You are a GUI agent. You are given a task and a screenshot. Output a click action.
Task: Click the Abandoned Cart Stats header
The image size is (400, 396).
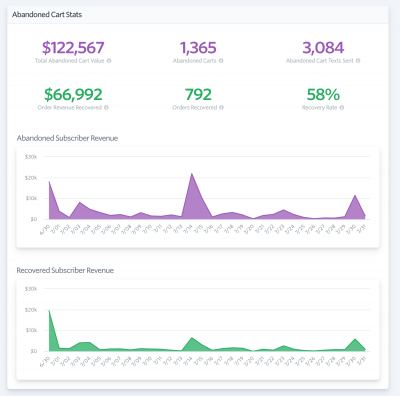(47, 15)
